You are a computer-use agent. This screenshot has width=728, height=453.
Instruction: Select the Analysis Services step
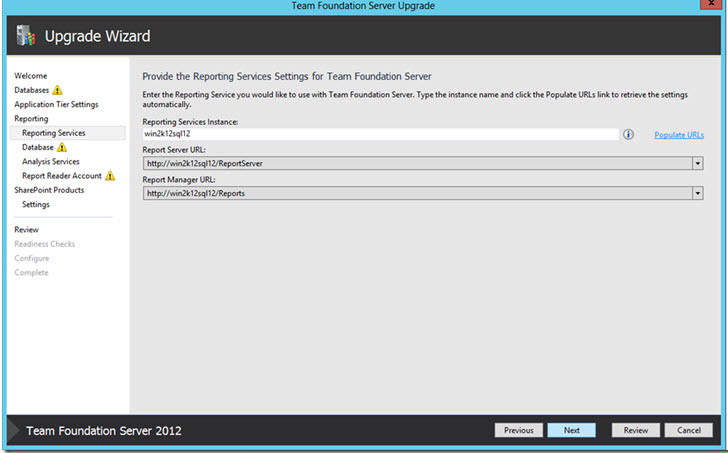51,162
